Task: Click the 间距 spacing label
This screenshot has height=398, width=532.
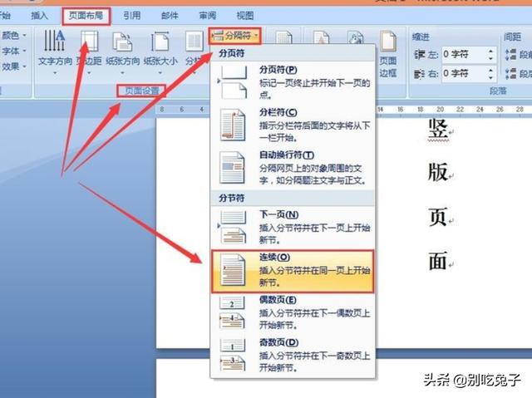Action: [512, 37]
